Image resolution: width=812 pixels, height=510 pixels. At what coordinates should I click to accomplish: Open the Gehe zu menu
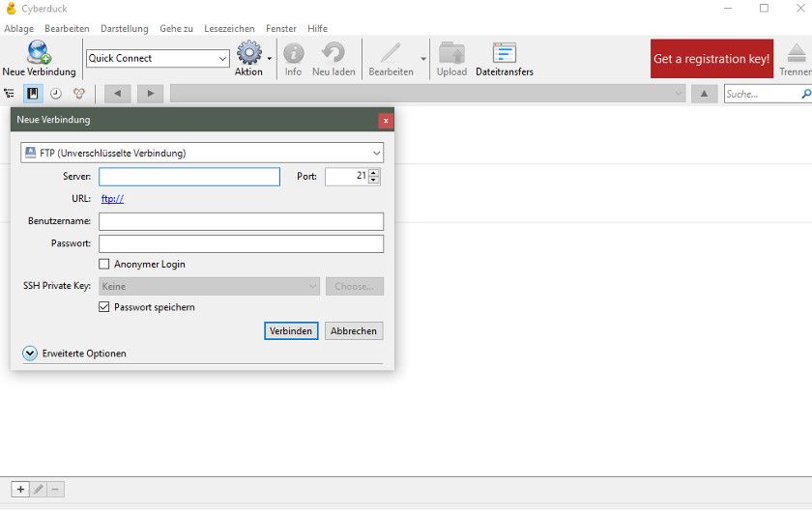pyautogui.click(x=176, y=28)
